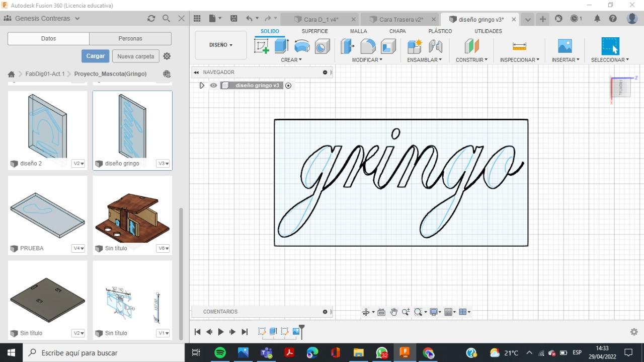This screenshot has width=644, height=362.
Task: Open version V4 dropdown of PRUEBA
Action: [78, 248]
